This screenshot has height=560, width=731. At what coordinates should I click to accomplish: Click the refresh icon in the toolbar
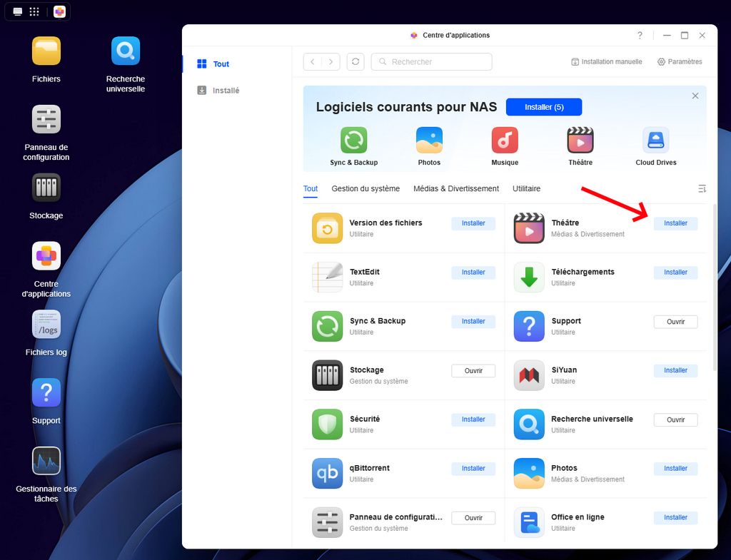(356, 62)
